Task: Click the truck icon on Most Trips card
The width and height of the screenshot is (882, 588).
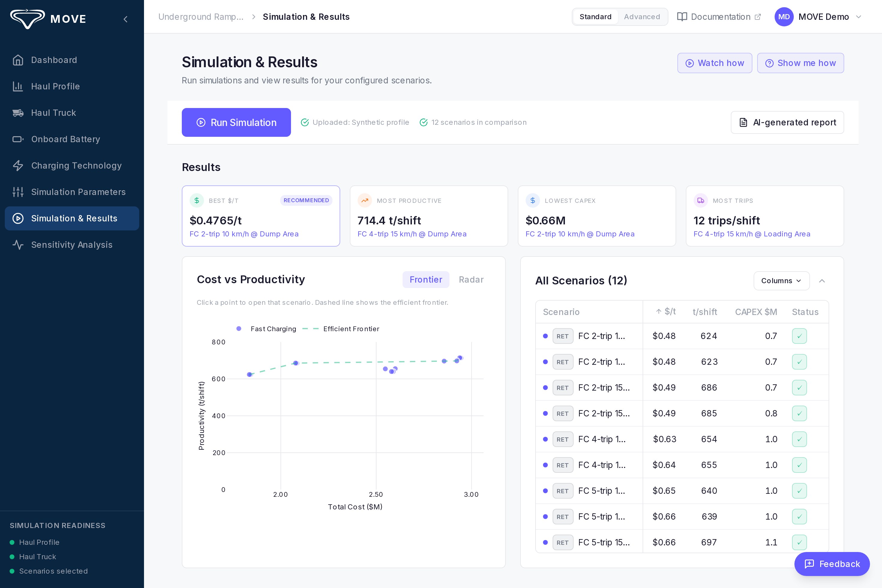Action: 701,201
